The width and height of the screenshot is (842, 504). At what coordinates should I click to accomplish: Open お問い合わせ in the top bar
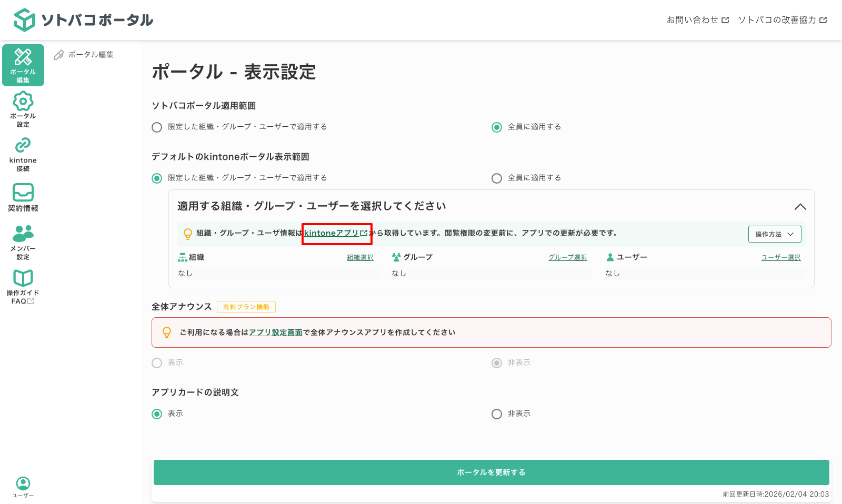696,19
